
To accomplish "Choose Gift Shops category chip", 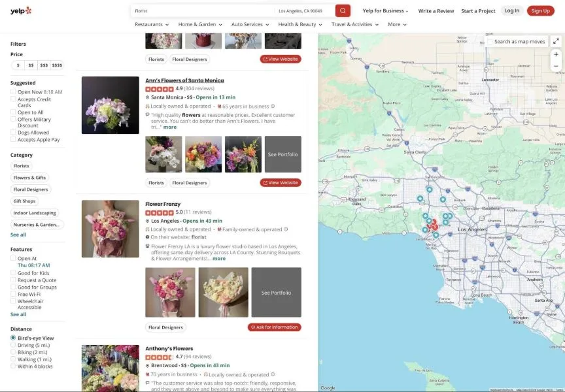I will [24, 201].
